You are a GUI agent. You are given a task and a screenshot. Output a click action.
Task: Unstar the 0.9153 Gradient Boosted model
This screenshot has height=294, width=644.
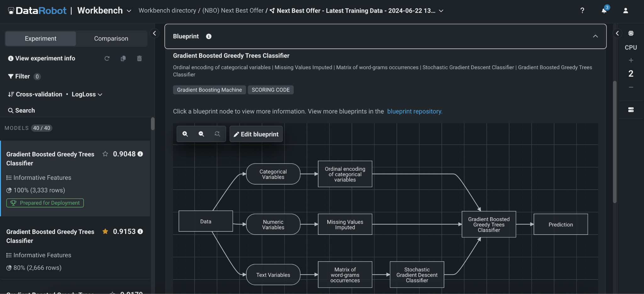(x=105, y=231)
